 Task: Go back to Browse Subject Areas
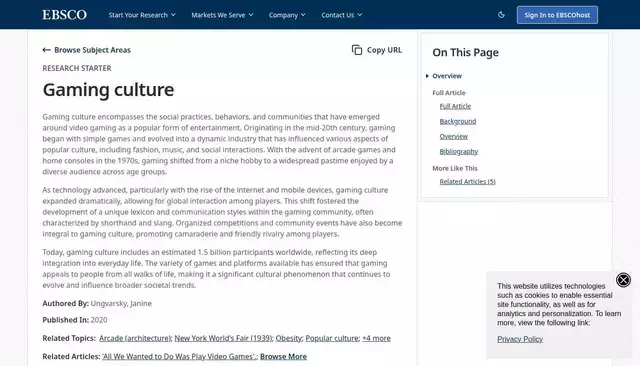[x=92, y=50]
